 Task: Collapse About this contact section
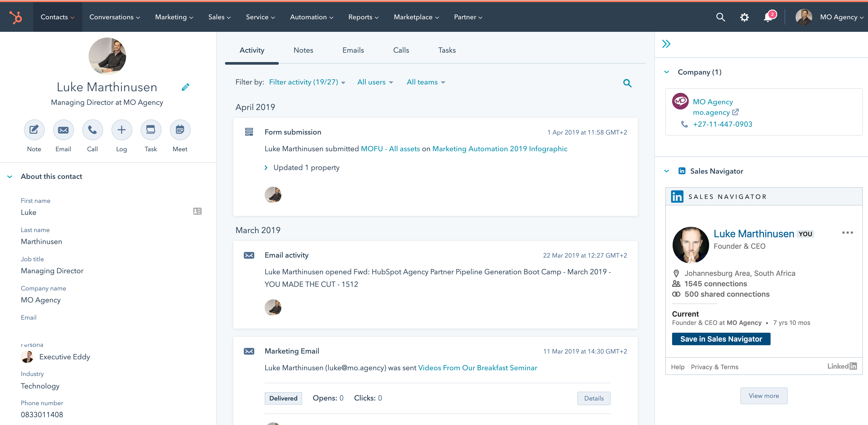click(x=10, y=177)
